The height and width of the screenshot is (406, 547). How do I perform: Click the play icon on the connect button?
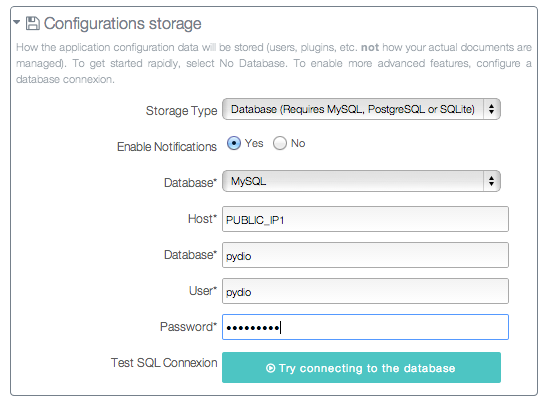270,368
